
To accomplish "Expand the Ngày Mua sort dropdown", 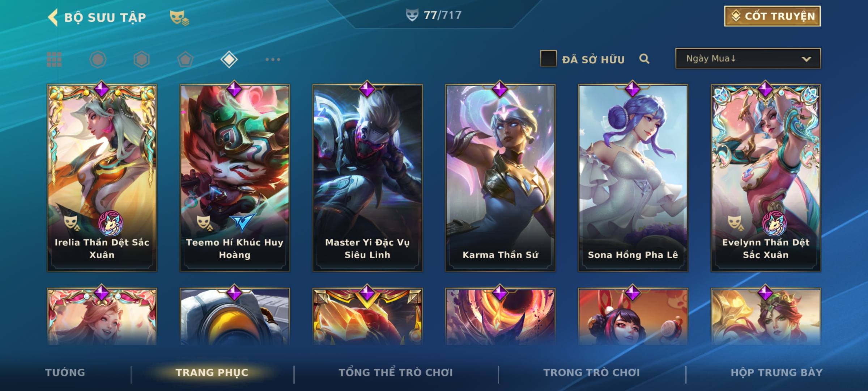I will pyautogui.click(x=748, y=58).
